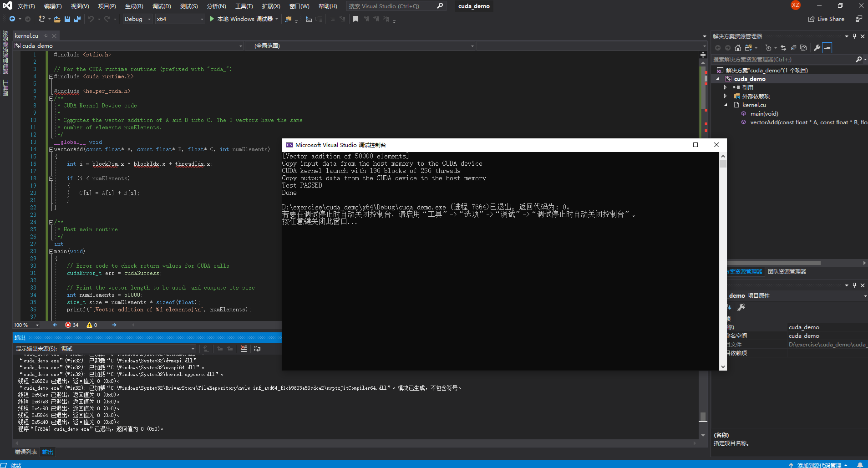Click the Live Share icon
The width and height of the screenshot is (868, 468).
pyautogui.click(x=812, y=19)
